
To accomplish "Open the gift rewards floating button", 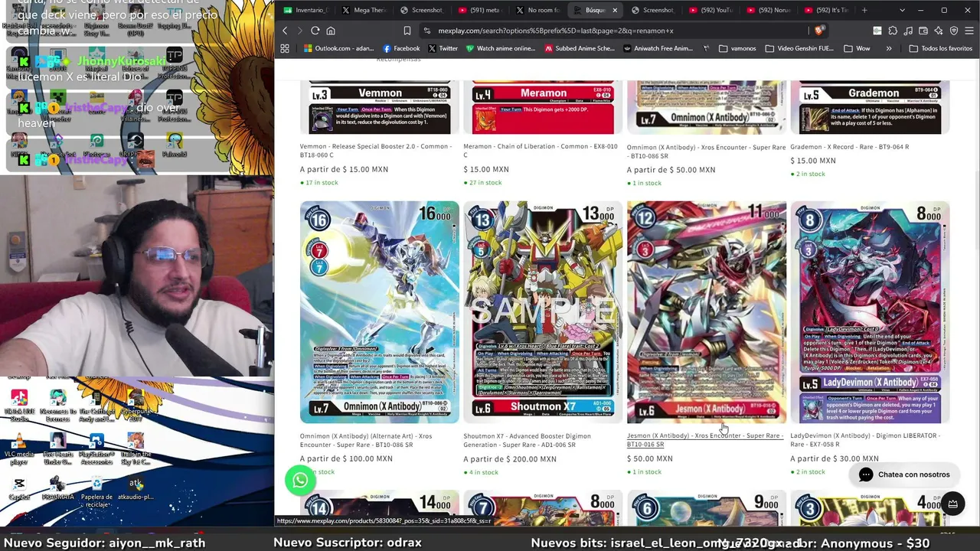I will click(952, 504).
